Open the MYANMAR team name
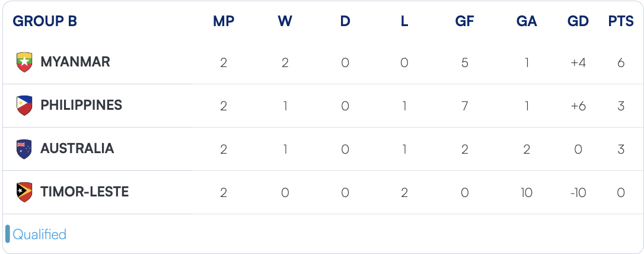This screenshot has width=644, height=254. pos(75,62)
